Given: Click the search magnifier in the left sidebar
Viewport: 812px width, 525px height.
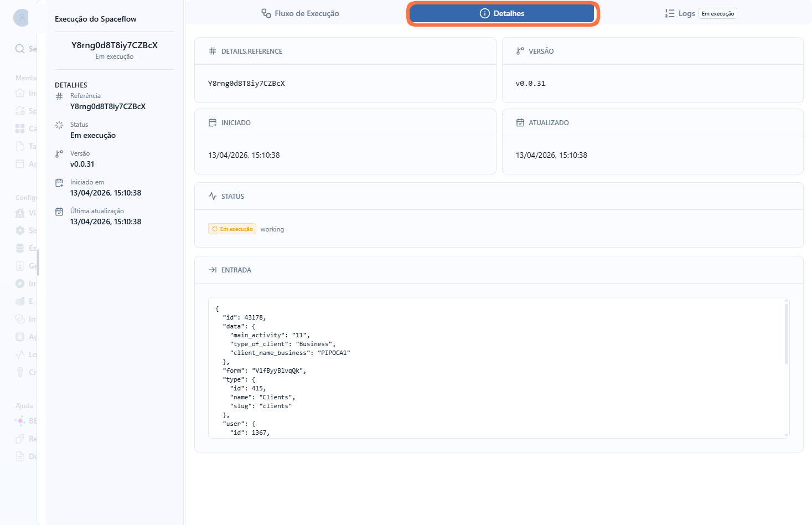Looking at the screenshot, I should click(20, 49).
